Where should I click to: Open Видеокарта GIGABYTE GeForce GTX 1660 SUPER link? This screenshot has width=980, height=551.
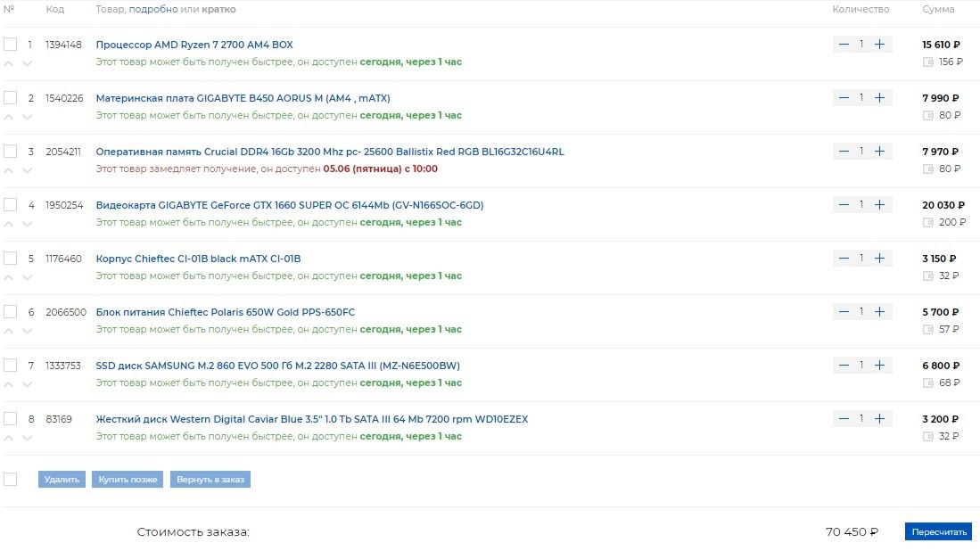pos(290,205)
